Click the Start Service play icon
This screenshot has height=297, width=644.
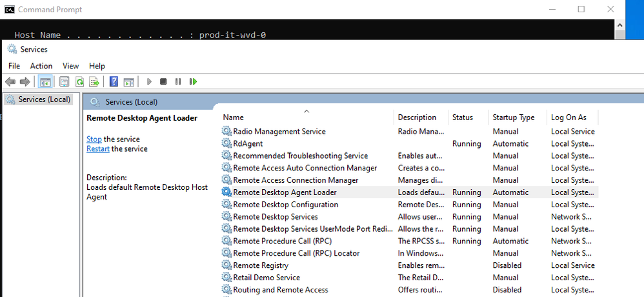(x=149, y=82)
